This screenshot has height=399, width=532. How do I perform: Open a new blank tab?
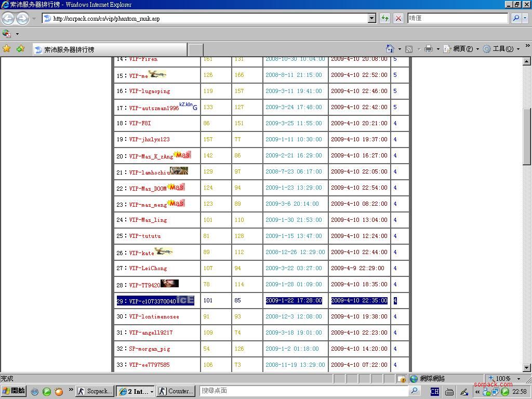click(x=195, y=50)
